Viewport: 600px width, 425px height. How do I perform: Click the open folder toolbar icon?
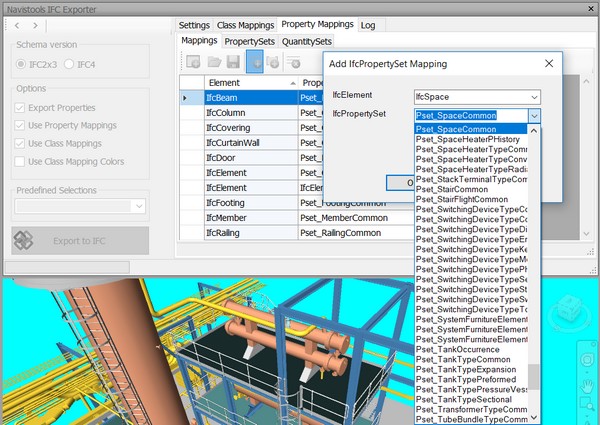click(x=214, y=64)
